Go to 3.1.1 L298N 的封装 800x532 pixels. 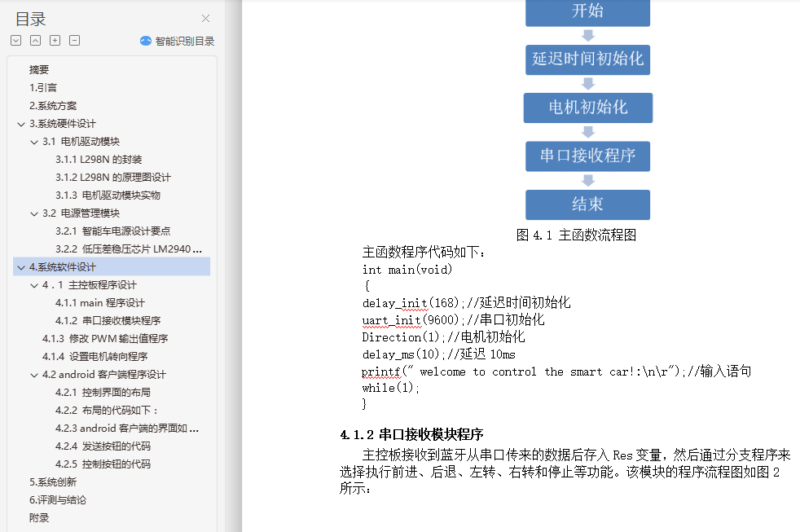click(x=99, y=159)
